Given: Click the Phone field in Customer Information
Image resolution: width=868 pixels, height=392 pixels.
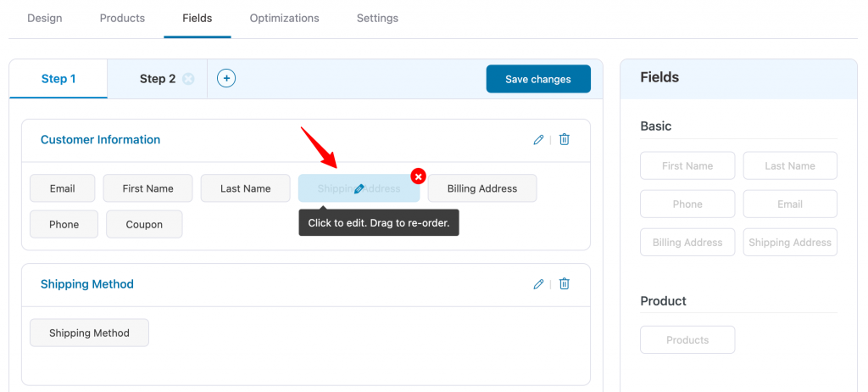Looking at the screenshot, I should 64,225.
